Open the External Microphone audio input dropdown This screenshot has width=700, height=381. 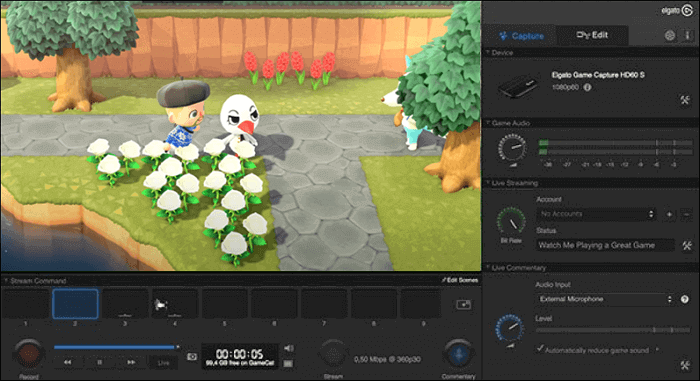pos(605,299)
